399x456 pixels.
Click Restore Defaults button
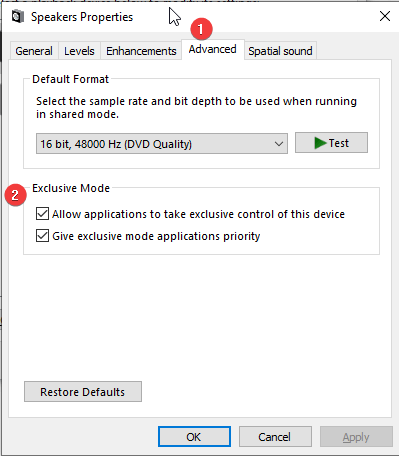coord(83,392)
